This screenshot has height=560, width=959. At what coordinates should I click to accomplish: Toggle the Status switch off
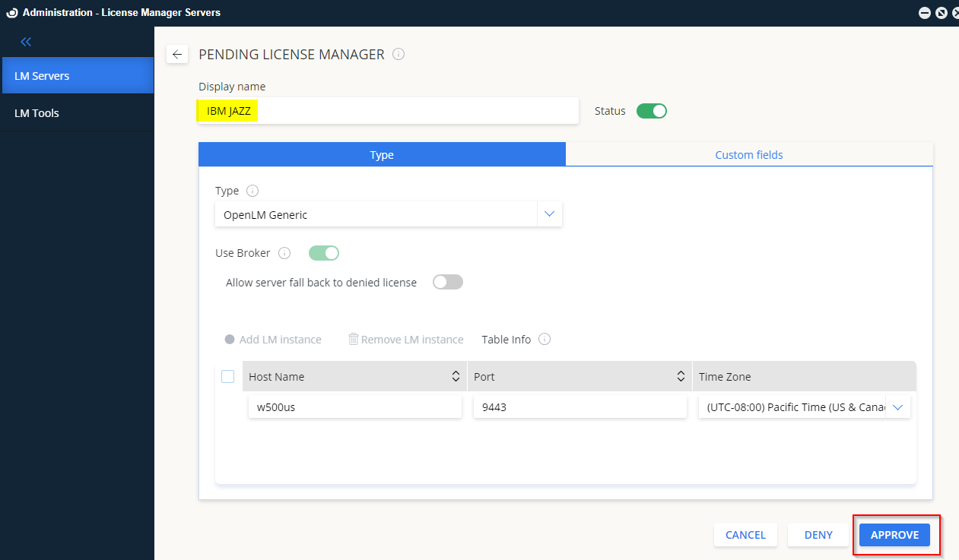tap(651, 111)
